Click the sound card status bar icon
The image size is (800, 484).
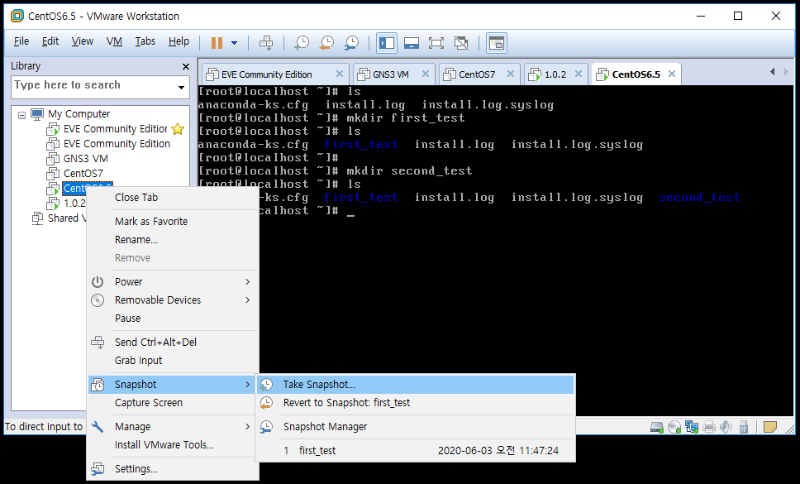click(x=726, y=427)
